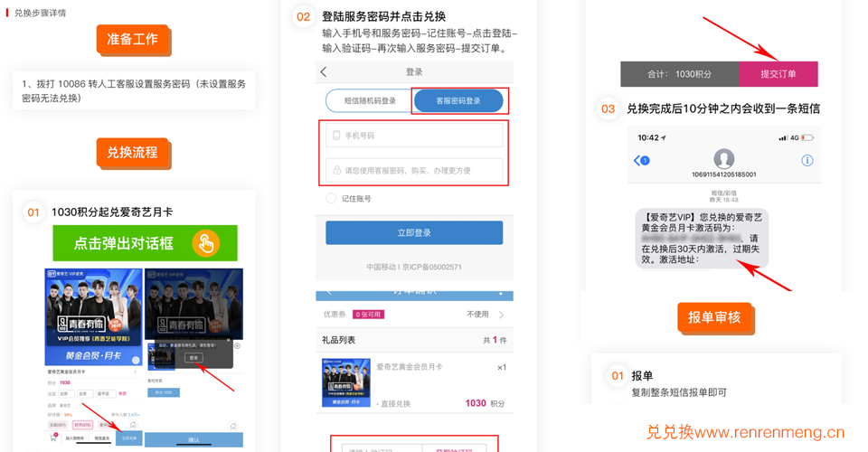Viewport: 868px width, 452px height.
Task: Select the 记住账号 radio button
Action: point(331,198)
